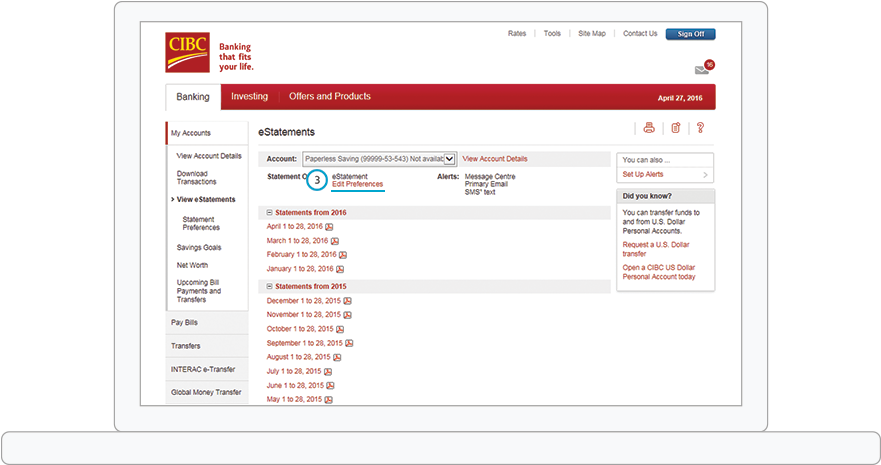Open Pay Bills in the sidebar
The image size is (881, 465).
pyautogui.click(x=185, y=323)
